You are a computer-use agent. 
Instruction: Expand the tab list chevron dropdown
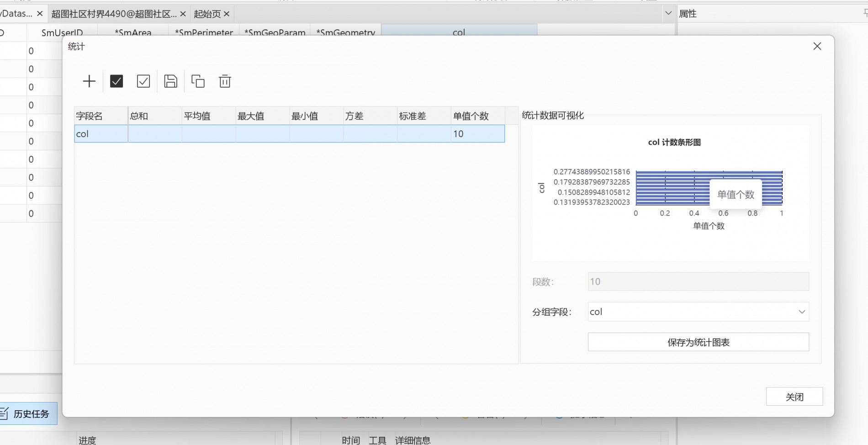pos(668,13)
